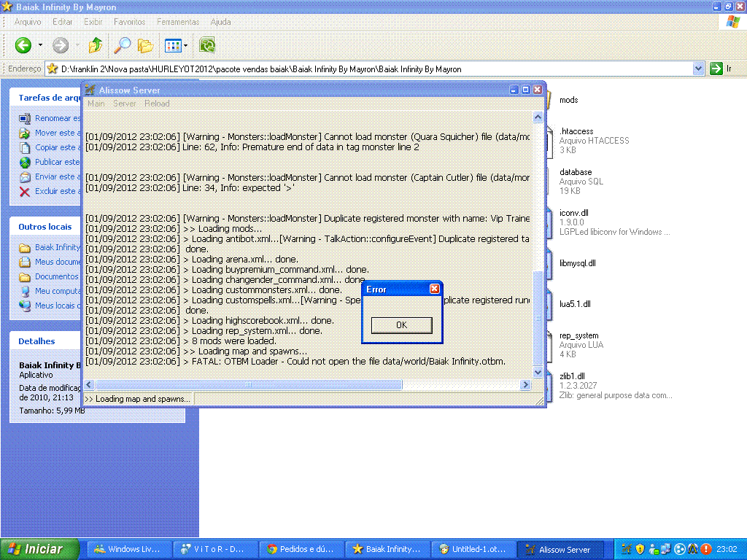Click the Captain Cutler warning log line
The height and width of the screenshot is (560, 747).
tap(307, 178)
